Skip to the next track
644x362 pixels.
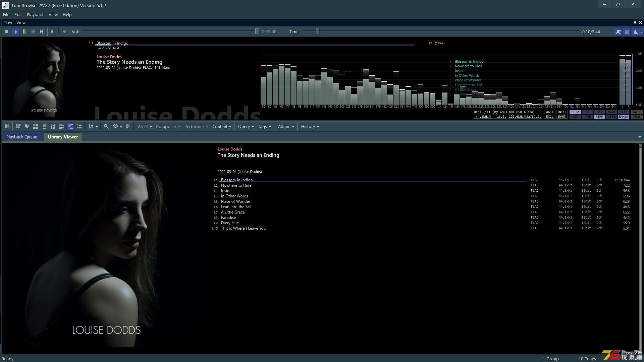pos(41,32)
